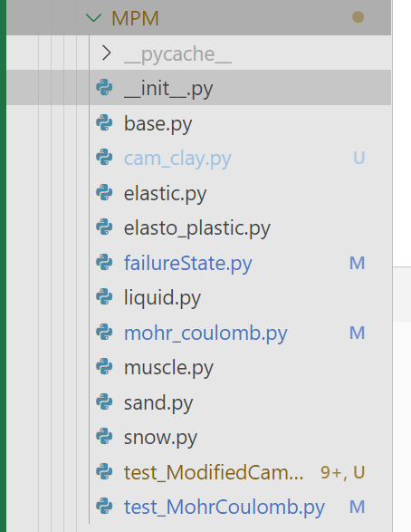Click the Python icon next to liquid.py
411x532 pixels.
104,297
